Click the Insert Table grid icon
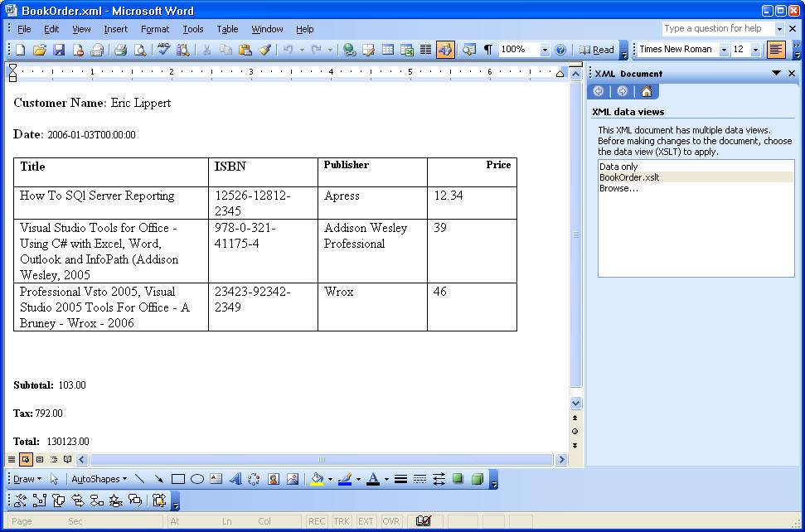 coord(388,50)
